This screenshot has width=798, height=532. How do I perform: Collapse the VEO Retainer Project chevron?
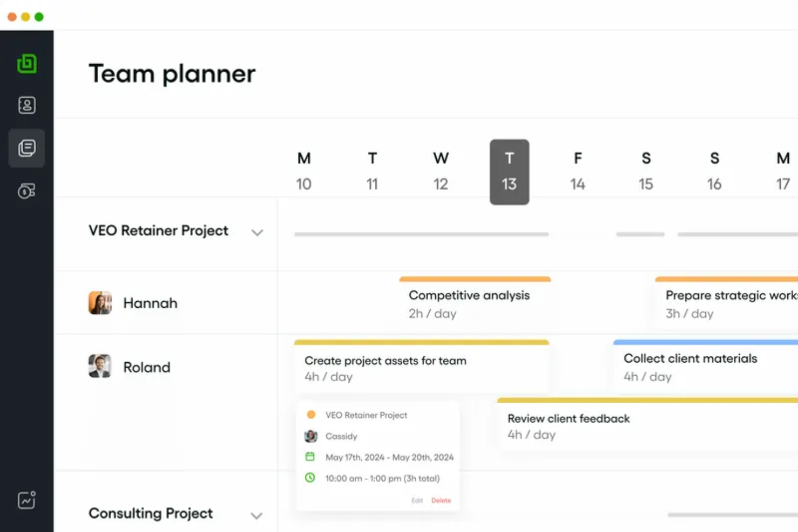pyautogui.click(x=257, y=232)
